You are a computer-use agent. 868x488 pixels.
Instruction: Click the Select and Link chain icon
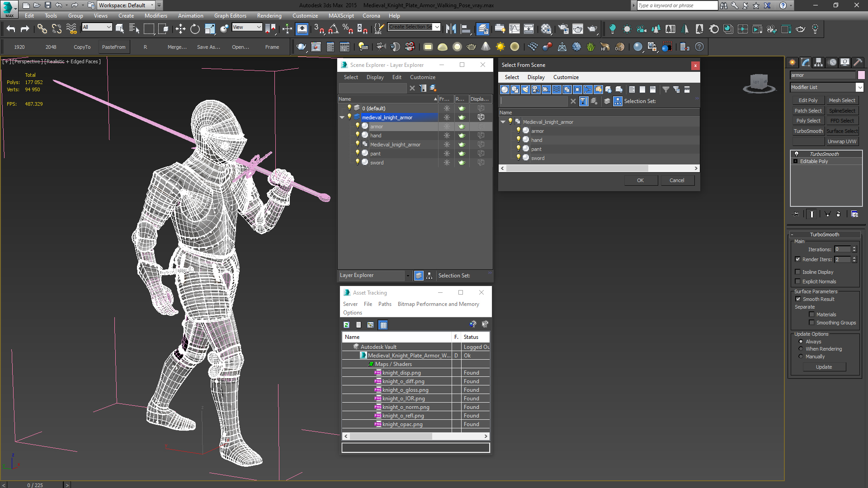pyautogui.click(x=42, y=29)
